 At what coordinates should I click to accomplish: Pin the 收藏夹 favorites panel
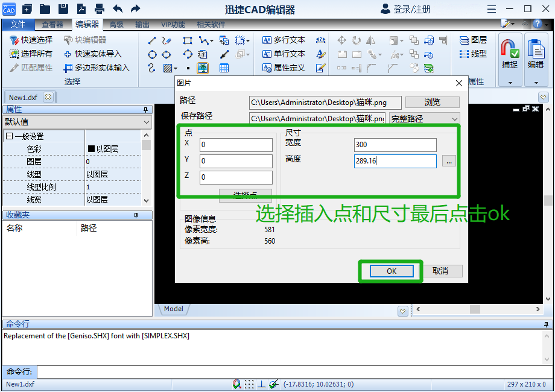pyautogui.click(x=136, y=215)
